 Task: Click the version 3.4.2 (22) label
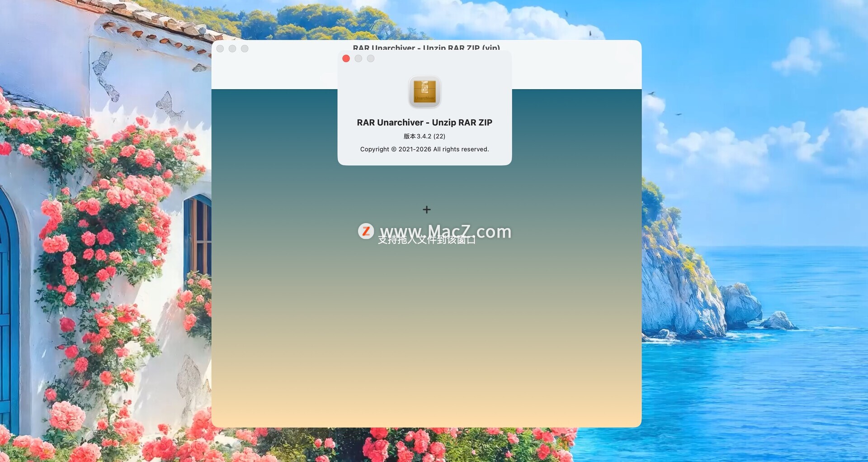coord(424,136)
